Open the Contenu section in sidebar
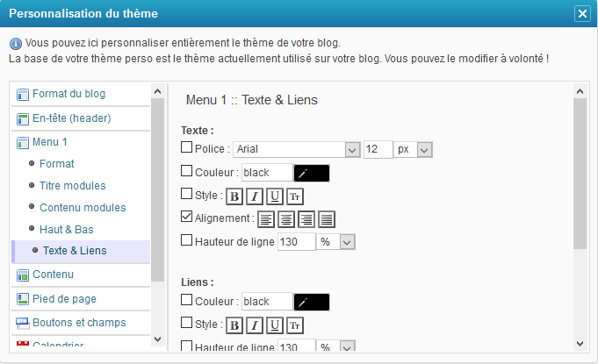Screen dimensions: 598x364 point(53,275)
